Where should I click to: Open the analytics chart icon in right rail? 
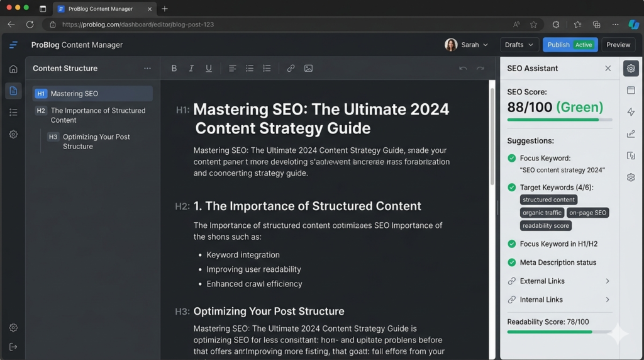[x=631, y=134]
